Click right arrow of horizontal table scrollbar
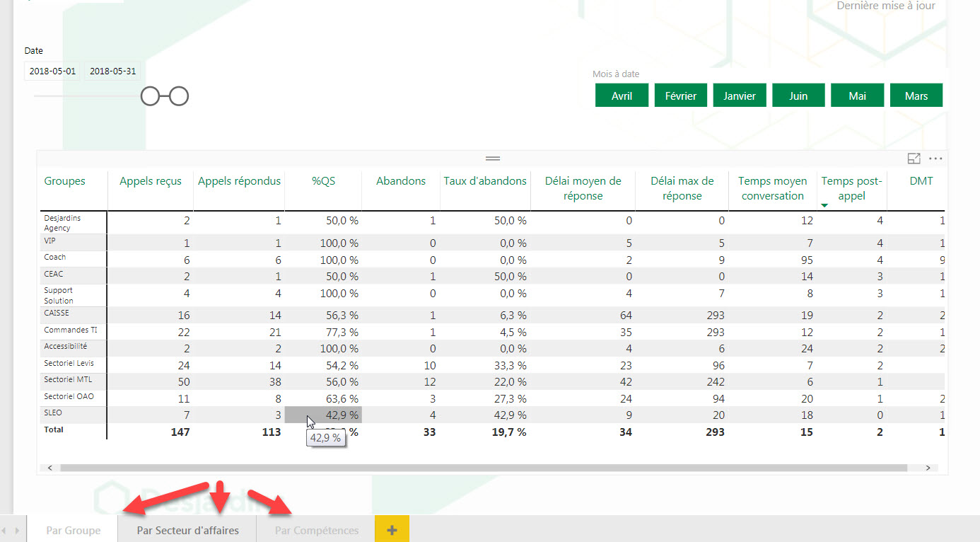The height and width of the screenshot is (542, 980). (928, 468)
